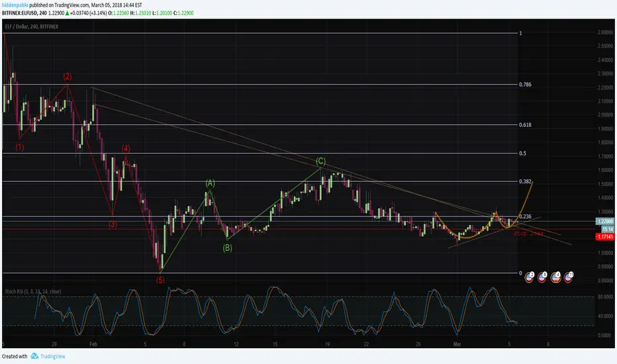Viewport: 617px width, 364px height.
Task: Select the red wave label (1)
Action: pyautogui.click(x=20, y=147)
